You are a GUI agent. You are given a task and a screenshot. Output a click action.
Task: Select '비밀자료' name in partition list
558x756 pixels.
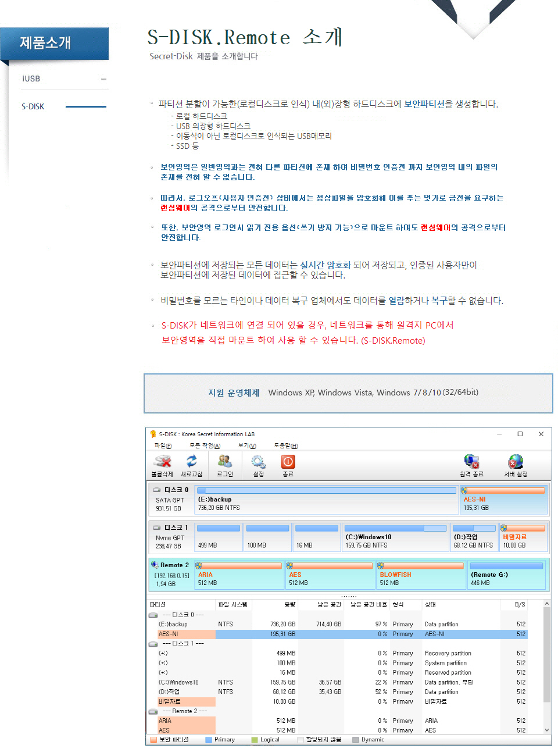click(170, 702)
